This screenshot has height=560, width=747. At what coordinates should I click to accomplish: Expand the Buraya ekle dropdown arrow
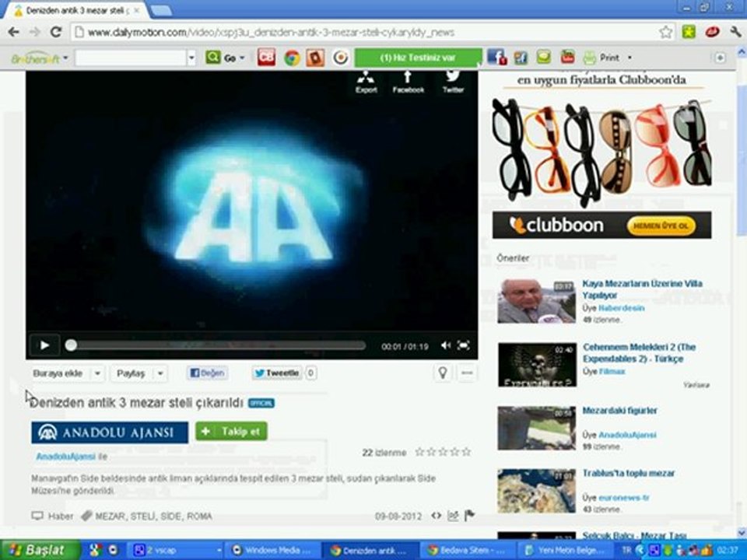[x=97, y=373]
